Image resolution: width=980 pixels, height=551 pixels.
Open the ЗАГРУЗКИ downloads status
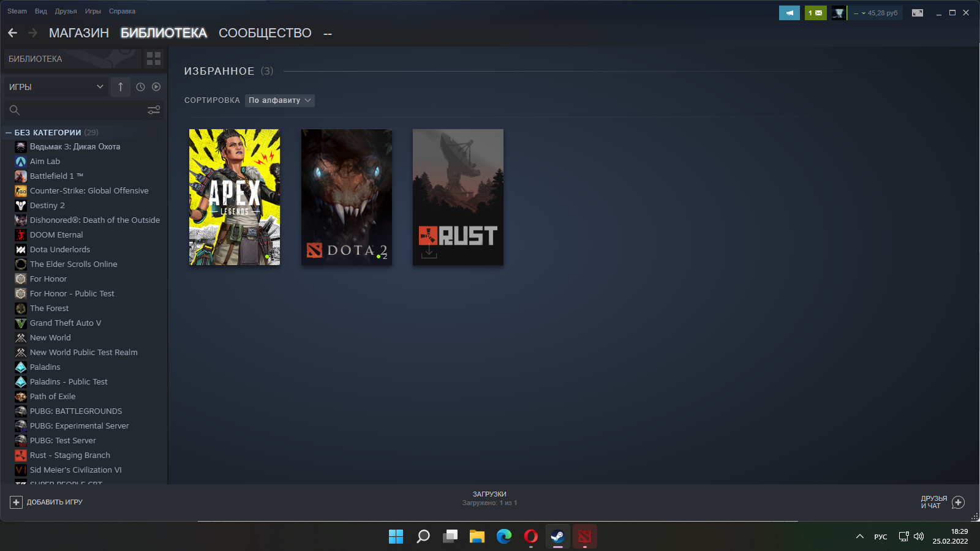coord(489,498)
